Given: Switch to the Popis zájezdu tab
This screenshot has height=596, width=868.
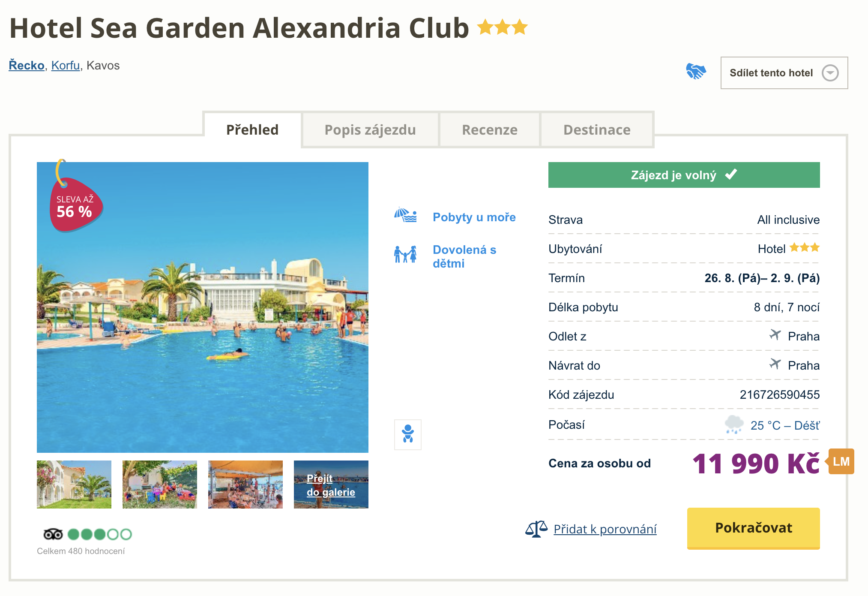Looking at the screenshot, I should [370, 130].
